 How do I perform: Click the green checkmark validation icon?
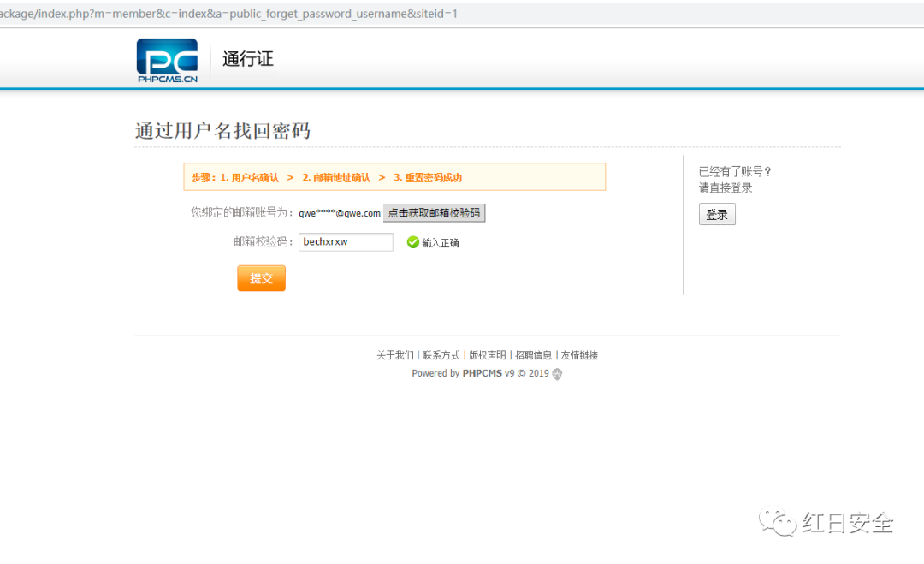413,242
